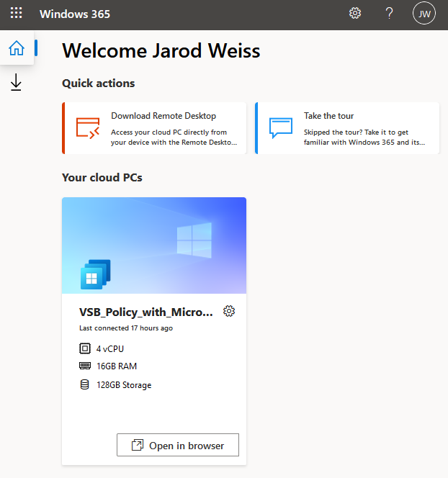Click the orange Remote Desktop icon
448x478 pixels.
(x=88, y=128)
